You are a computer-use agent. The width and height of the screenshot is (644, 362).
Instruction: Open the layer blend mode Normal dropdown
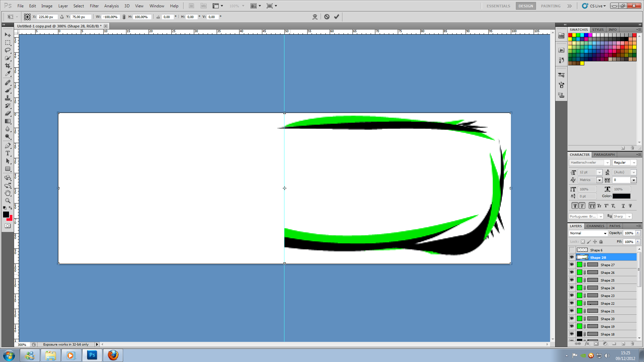point(588,233)
